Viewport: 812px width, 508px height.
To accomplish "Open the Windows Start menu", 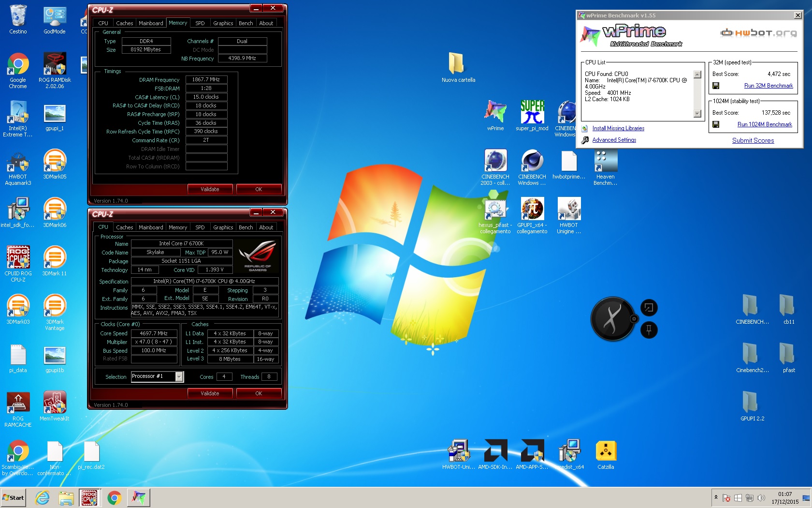I will [13, 498].
